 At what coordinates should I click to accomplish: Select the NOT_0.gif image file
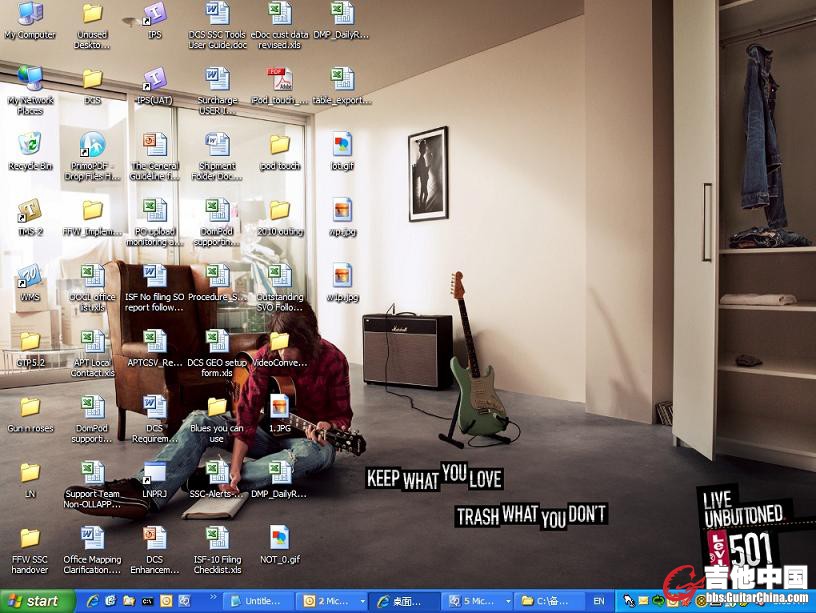(279, 539)
